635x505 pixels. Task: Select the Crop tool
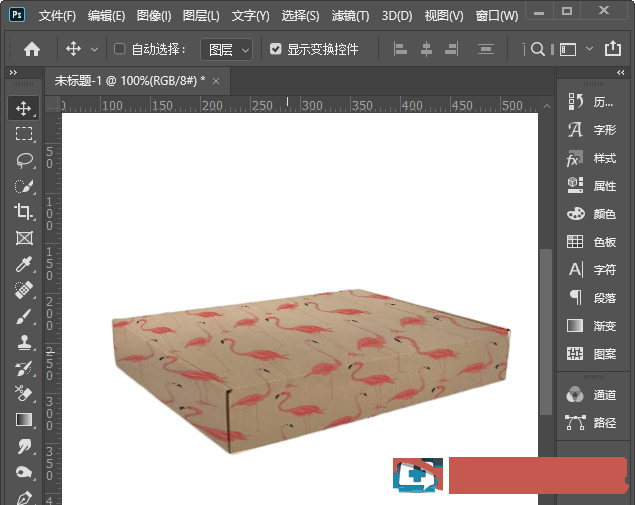pyautogui.click(x=24, y=212)
